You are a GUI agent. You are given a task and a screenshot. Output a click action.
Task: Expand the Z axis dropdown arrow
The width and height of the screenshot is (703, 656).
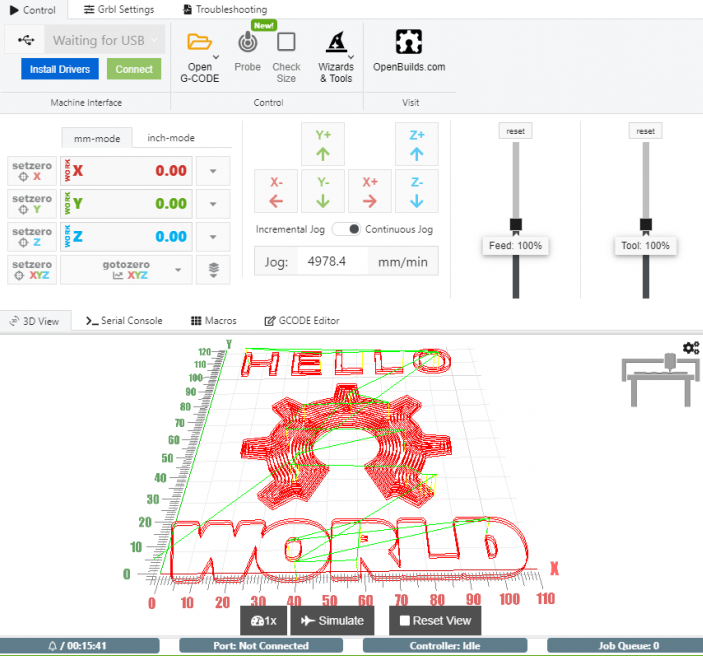pyautogui.click(x=213, y=237)
